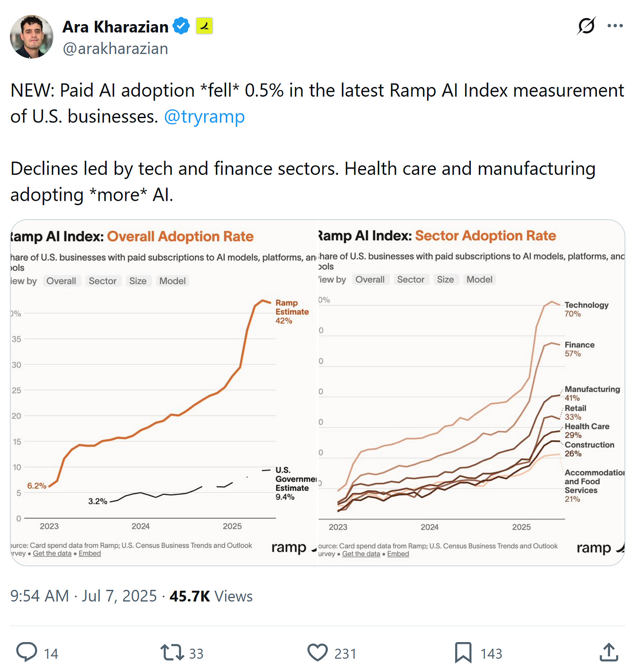Open the share upload icon

pos(609,652)
